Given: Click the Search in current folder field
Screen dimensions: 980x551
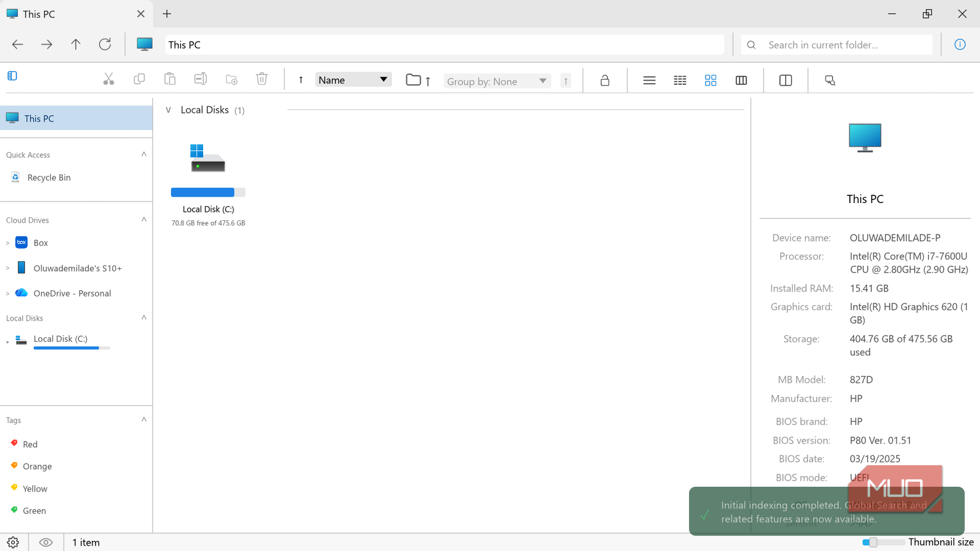Looking at the screenshot, I should (836, 45).
